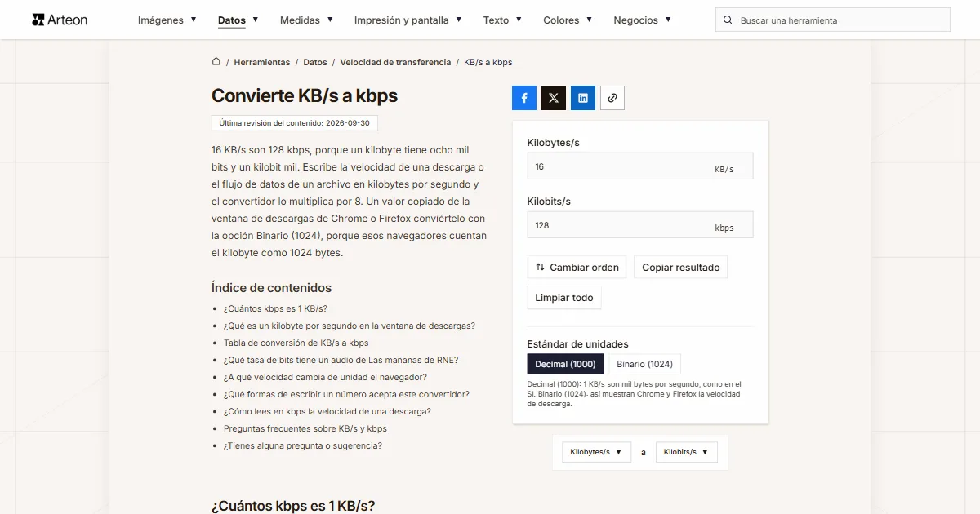Viewport: 980px width, 514px height.
Task: Share the page on LinkedIn
Action: [x=583, y=98]
